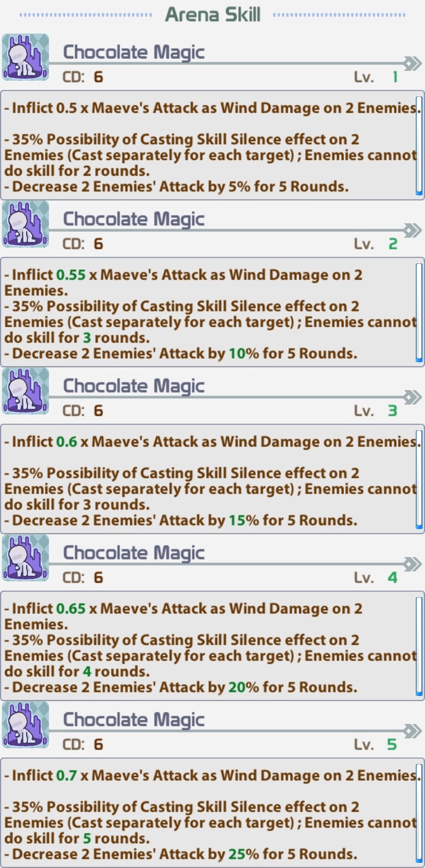Click the Chocolate Magic title at Lv. 1
The image size is (425, 868).
134,52
